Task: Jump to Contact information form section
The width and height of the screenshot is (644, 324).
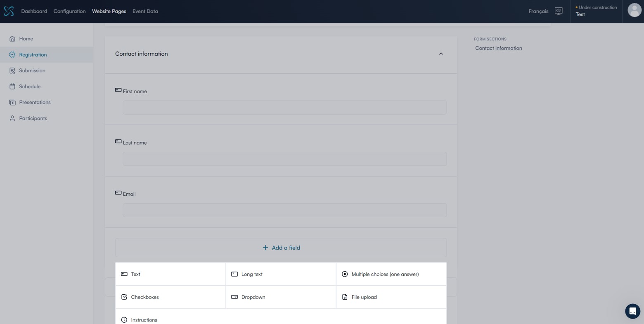Action: (498, 48)
